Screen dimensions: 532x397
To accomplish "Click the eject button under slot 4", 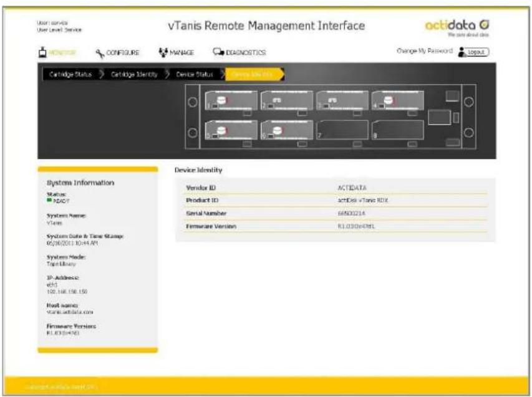I will coord(412,113).
